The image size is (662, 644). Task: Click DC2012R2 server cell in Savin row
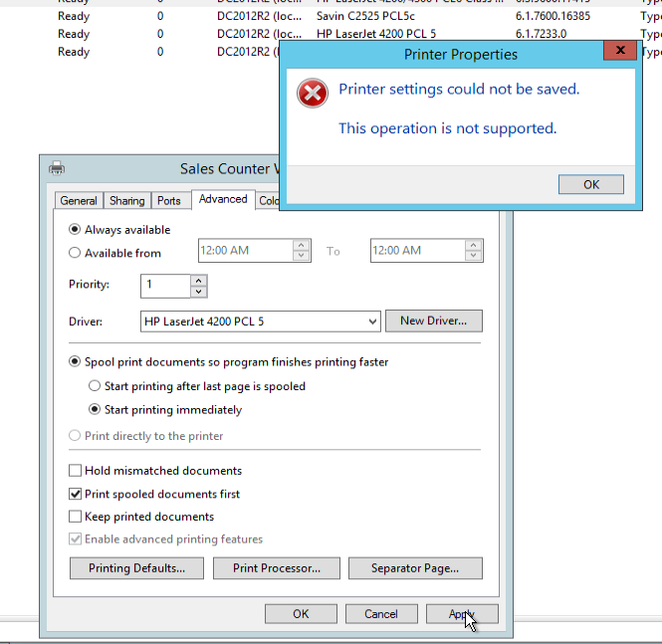click(259, 16)
